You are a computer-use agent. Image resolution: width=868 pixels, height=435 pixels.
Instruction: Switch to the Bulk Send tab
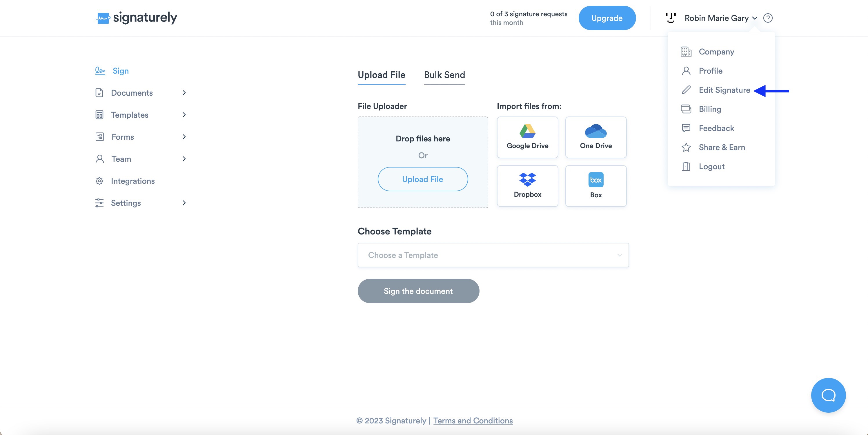point(444,75)
